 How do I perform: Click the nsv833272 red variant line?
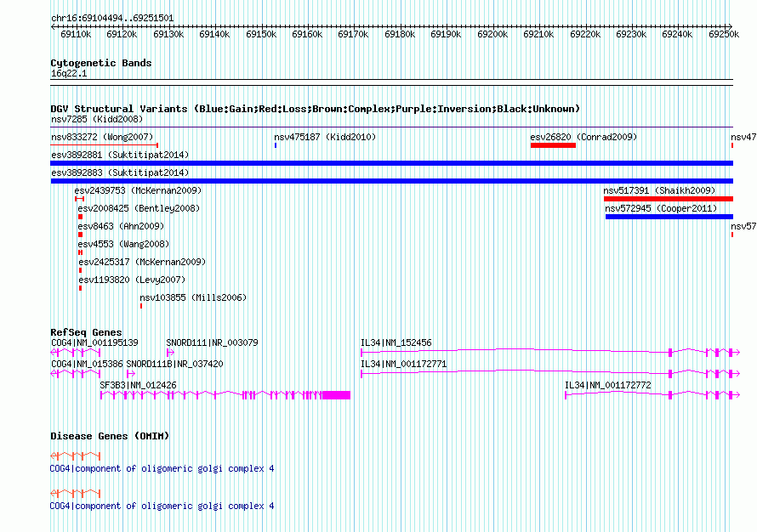pos(105,145)
